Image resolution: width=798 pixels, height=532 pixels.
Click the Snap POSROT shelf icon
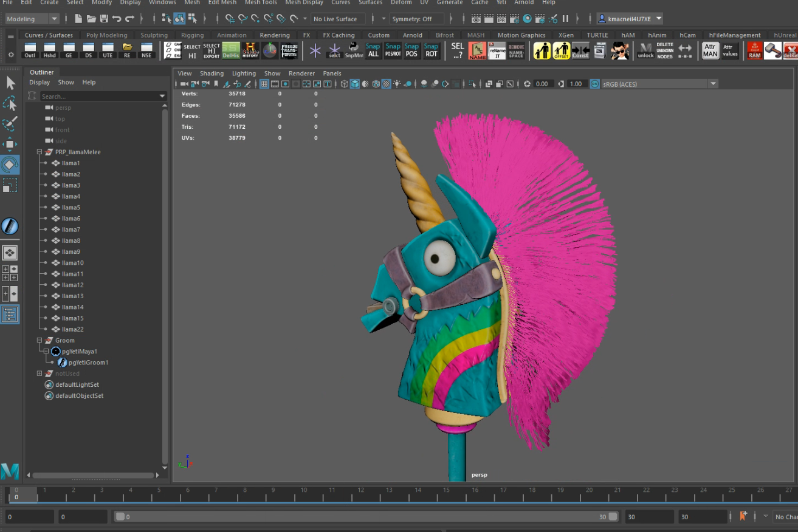coord(393,50)
